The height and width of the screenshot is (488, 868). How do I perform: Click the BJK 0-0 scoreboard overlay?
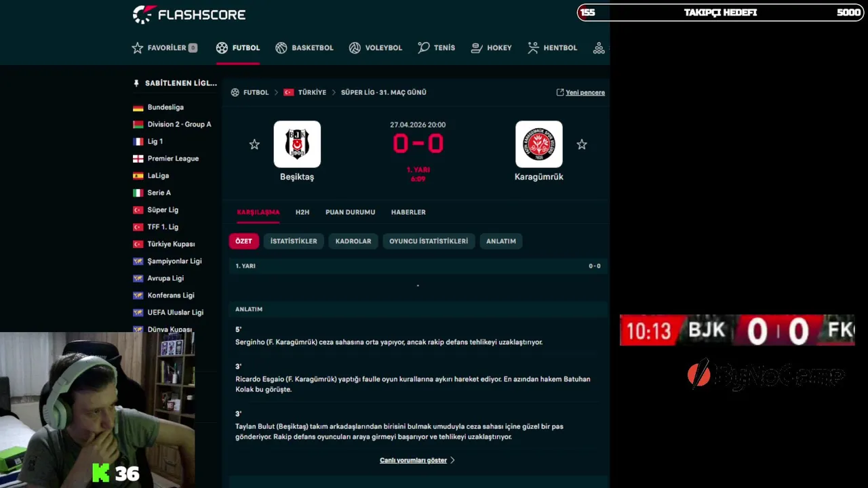[737, 330]
